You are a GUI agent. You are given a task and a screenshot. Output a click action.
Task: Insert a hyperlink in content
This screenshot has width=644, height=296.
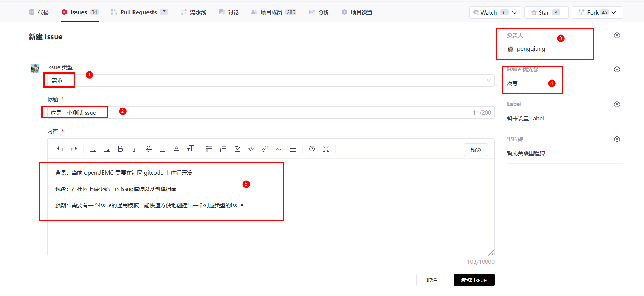(265, 149)
